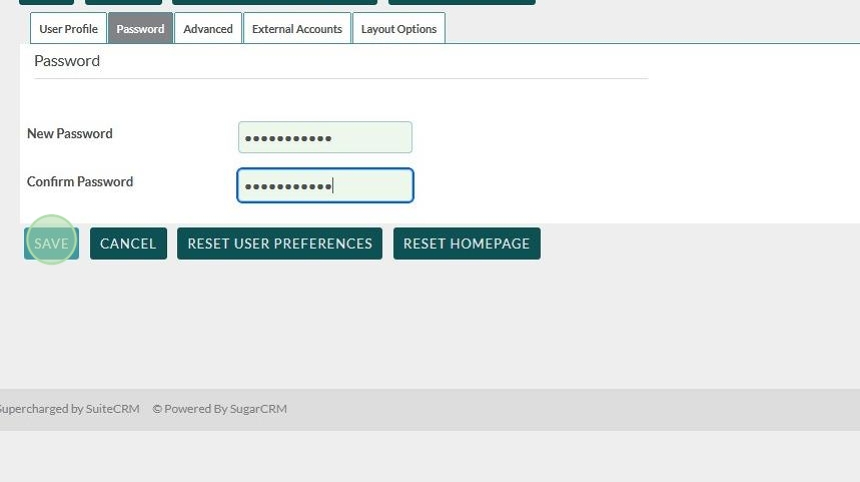The width and height of the screenshot is (860, 482).
Task: Select the Password tab
Action: pos(140,29)
